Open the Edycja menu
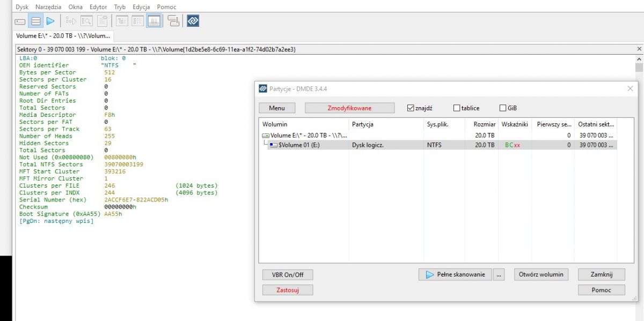 [x=141, y=7]
